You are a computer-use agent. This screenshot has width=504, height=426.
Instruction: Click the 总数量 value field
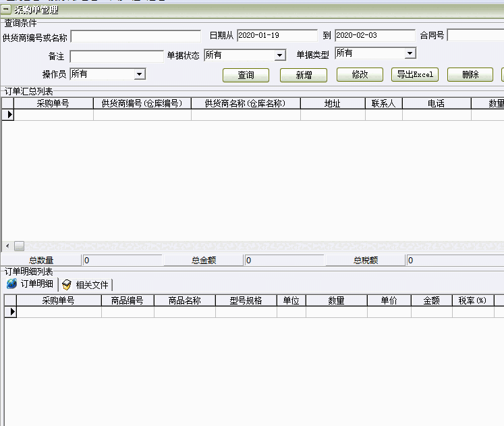pos(122,260)
